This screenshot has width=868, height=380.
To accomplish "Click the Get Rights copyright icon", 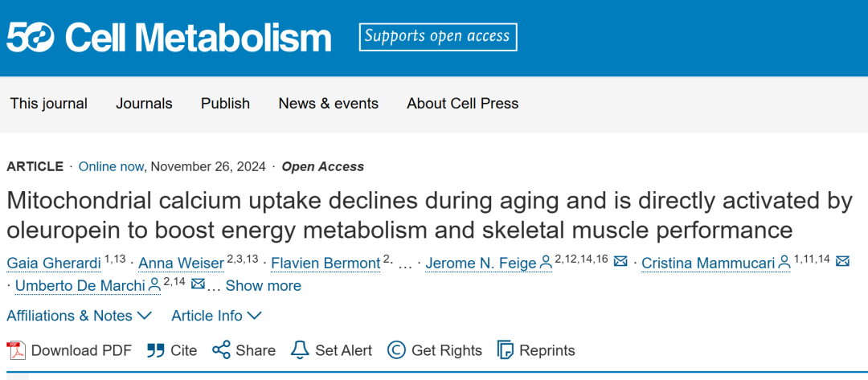I will (x=396, y=350).
